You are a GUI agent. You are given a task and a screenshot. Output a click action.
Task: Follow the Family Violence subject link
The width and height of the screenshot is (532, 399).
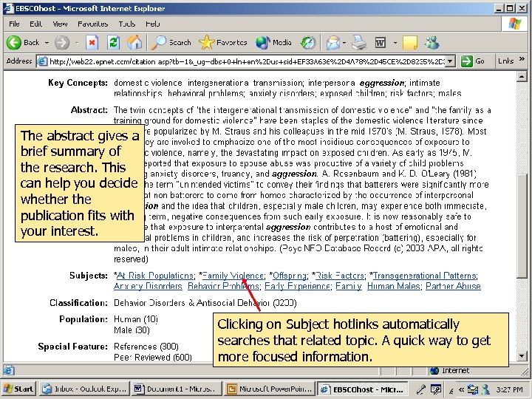(233, 276)
